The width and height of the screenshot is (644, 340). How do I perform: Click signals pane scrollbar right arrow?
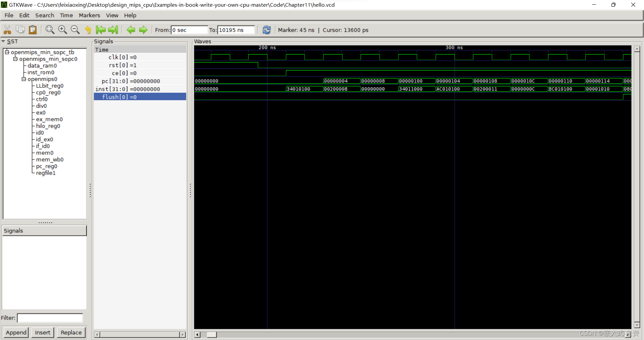182,334
